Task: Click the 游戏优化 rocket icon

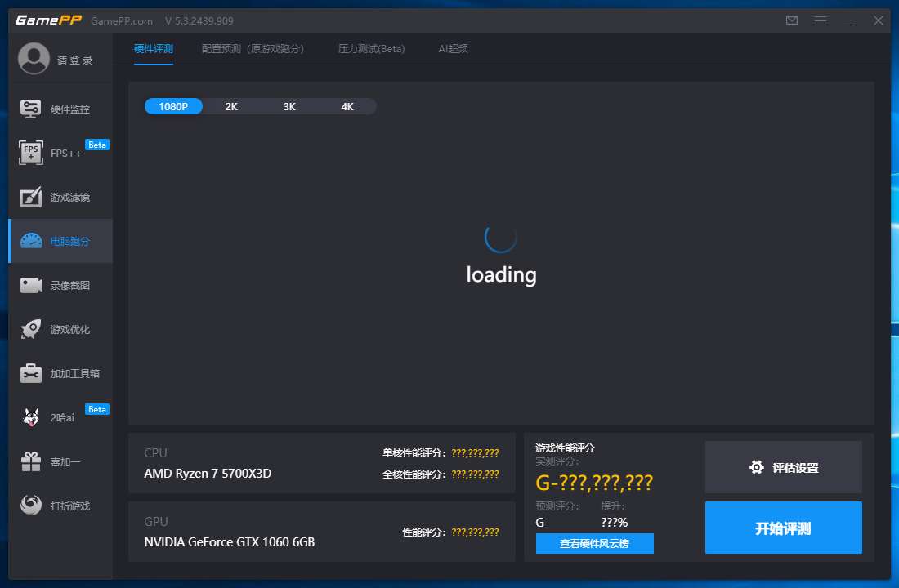Action: pos(31,329)
